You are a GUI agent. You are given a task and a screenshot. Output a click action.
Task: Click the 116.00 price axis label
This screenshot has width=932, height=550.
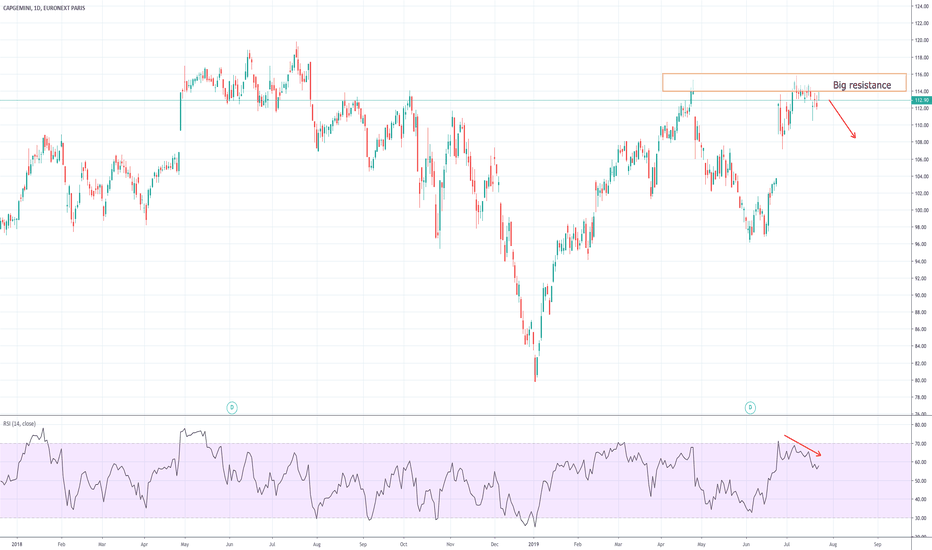[921, 74]
